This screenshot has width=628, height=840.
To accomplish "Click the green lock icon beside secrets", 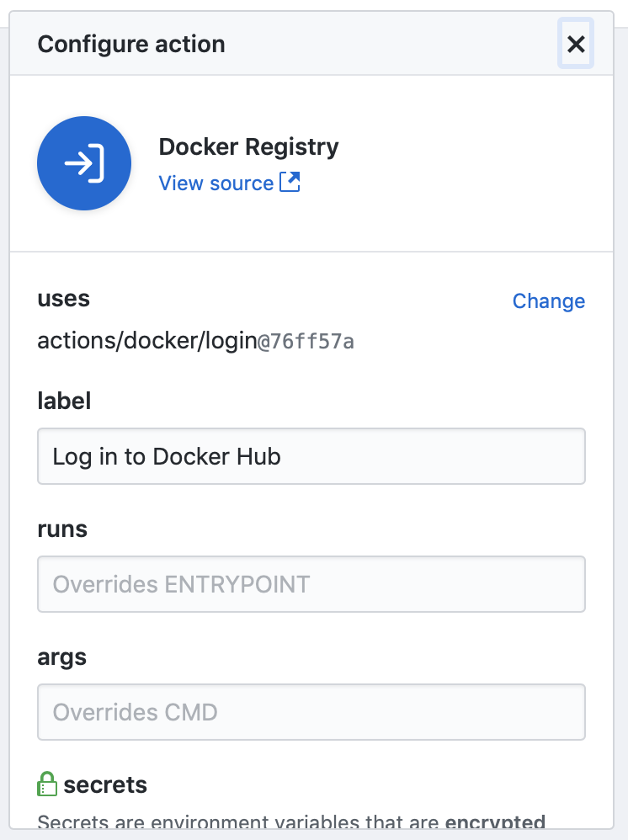I will coord(47,784).
